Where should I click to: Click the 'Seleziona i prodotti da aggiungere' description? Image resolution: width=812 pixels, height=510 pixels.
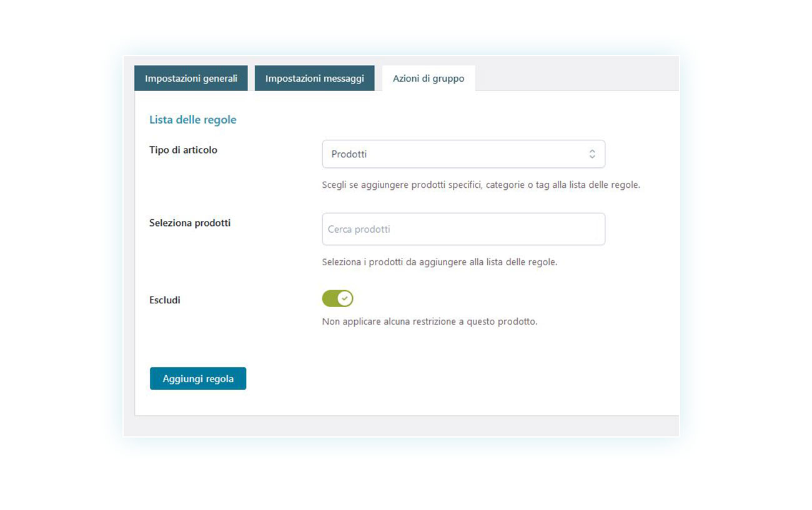click(x=440, y=262)
